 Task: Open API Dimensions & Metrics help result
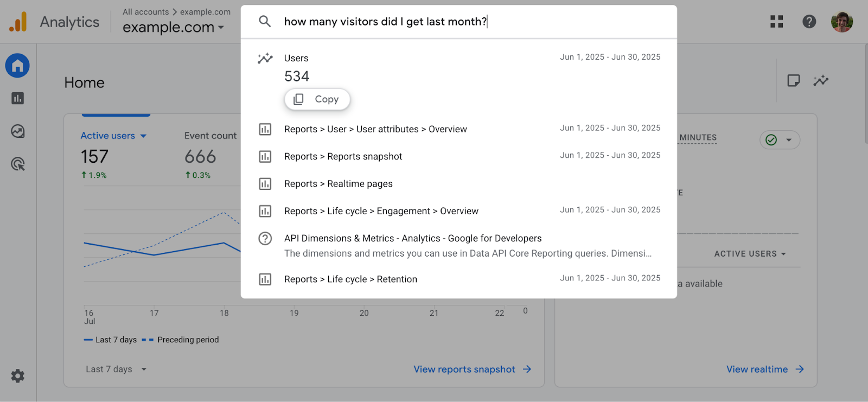click(412, 239)
